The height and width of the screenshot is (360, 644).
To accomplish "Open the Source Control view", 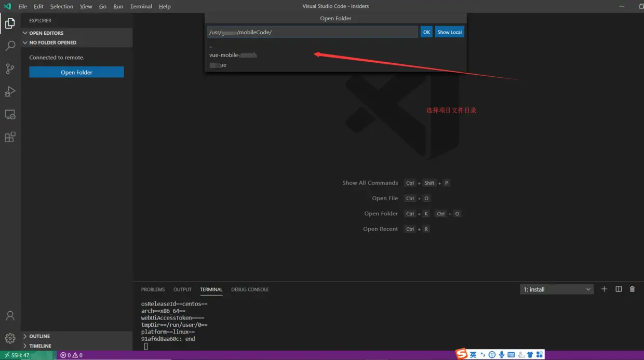I will coord(10,68).
